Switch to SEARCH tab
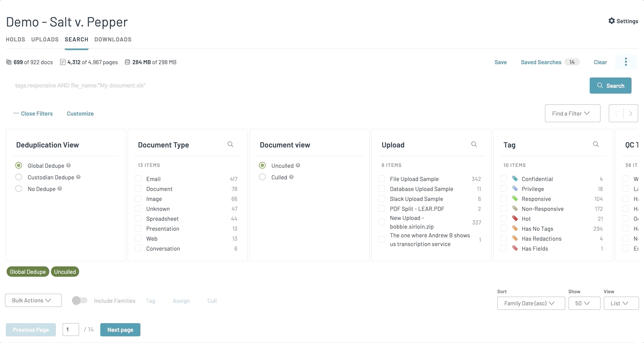 [76, 39]
